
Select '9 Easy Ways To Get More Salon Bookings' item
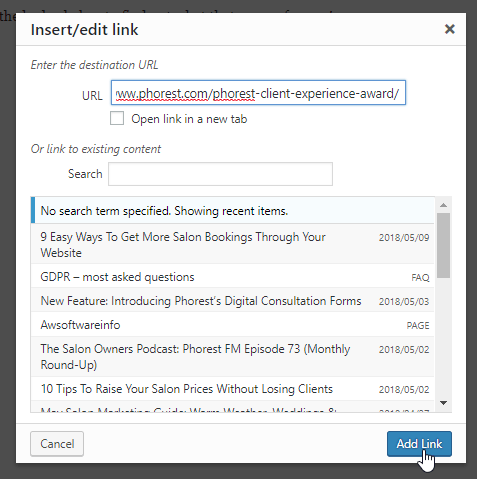pos(233,244)
